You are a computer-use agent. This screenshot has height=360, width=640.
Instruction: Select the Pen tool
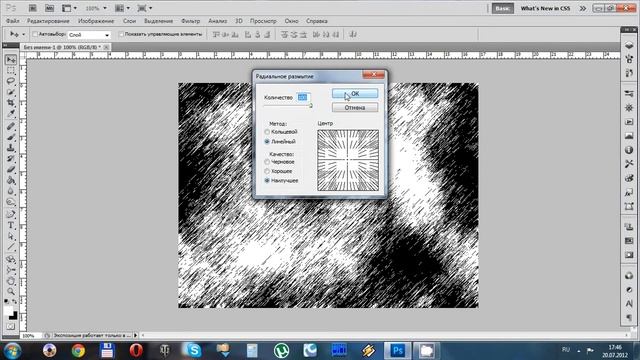pyautogui.click(x=11, y=214)
